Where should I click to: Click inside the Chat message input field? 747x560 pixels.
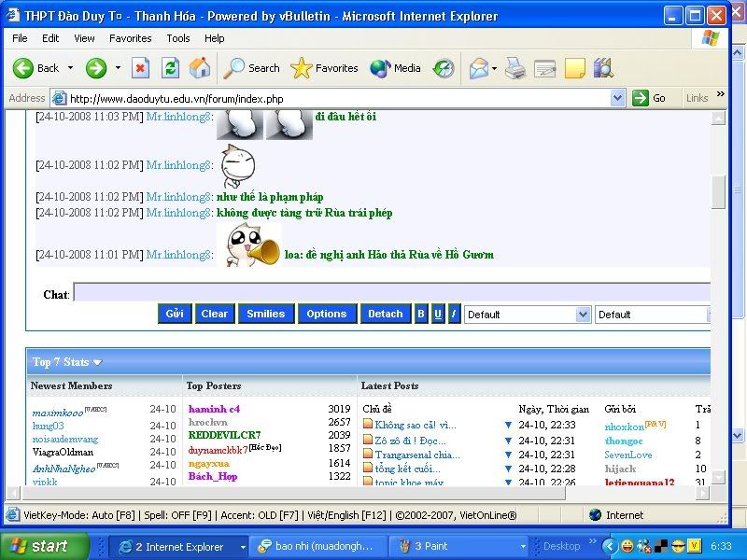tap(390, 294)
